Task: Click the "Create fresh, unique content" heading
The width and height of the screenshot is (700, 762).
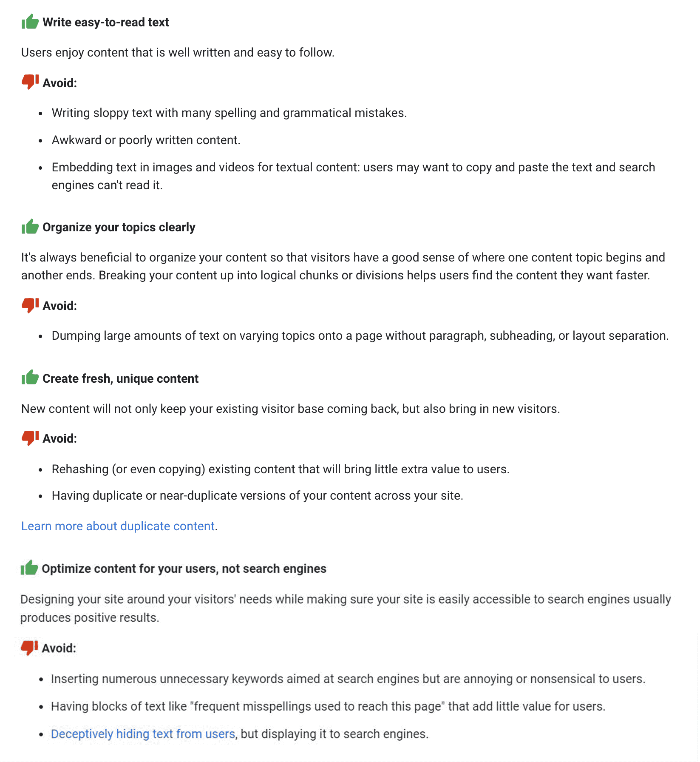Action: click(121, 378)
